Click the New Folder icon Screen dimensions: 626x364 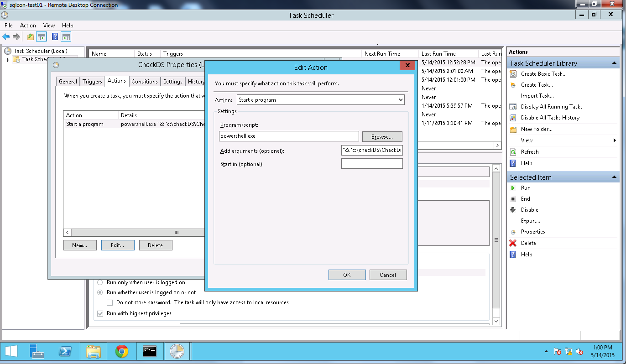click(x=513, y=129)
